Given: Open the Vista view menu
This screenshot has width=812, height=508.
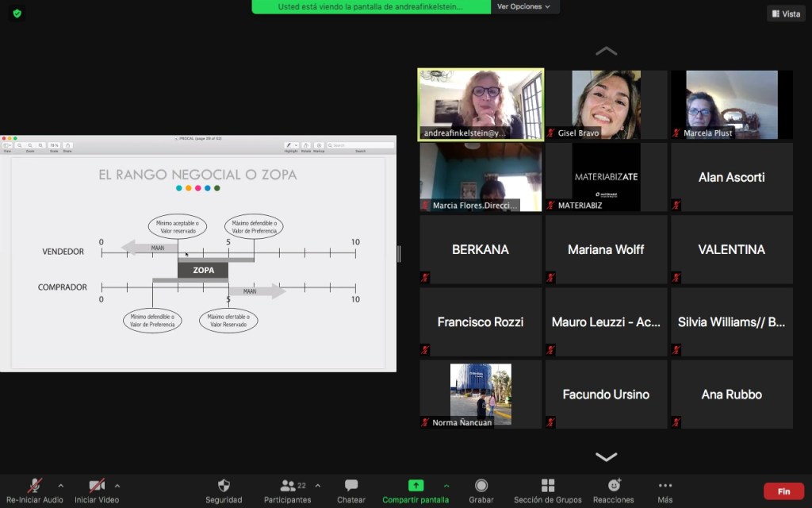Looking at the screenshot, I should point(785,13).
